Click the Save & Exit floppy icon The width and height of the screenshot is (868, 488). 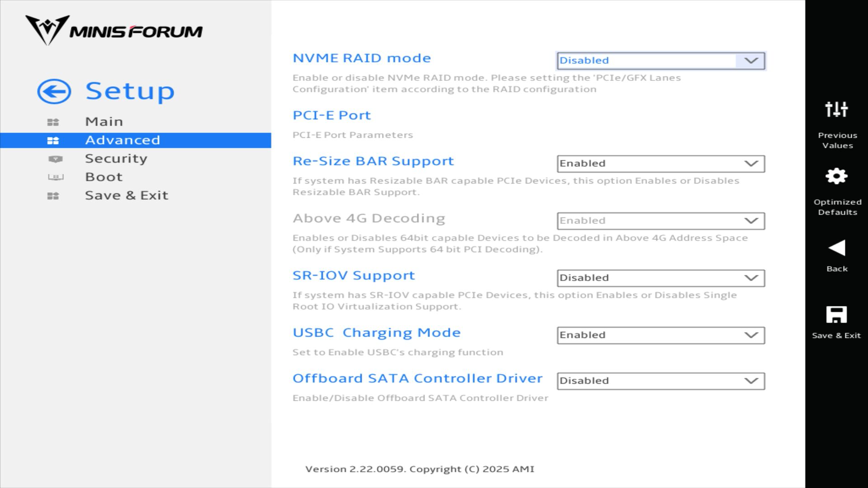(x=836, y=315)
